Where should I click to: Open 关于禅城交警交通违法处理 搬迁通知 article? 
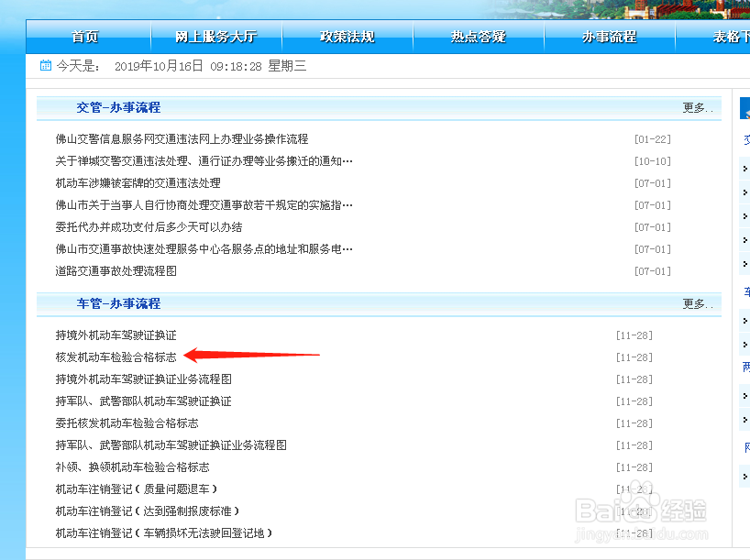coord(204,161)
